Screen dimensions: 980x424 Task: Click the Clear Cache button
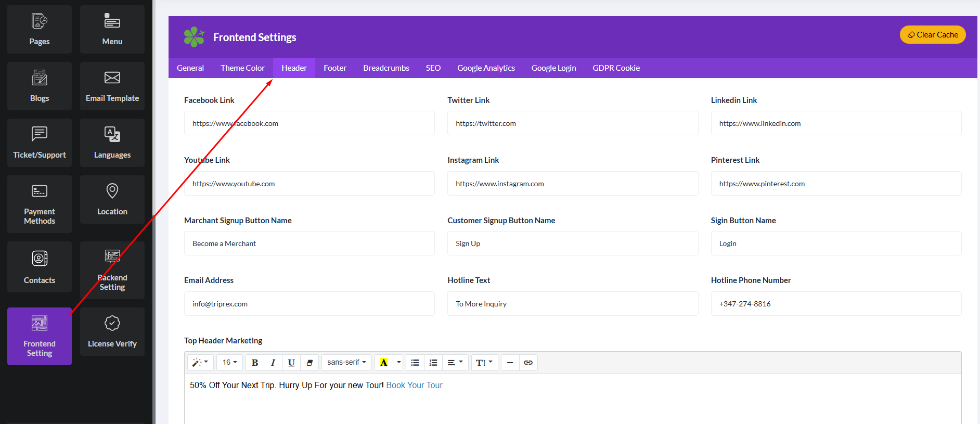(x=933, y=35)
